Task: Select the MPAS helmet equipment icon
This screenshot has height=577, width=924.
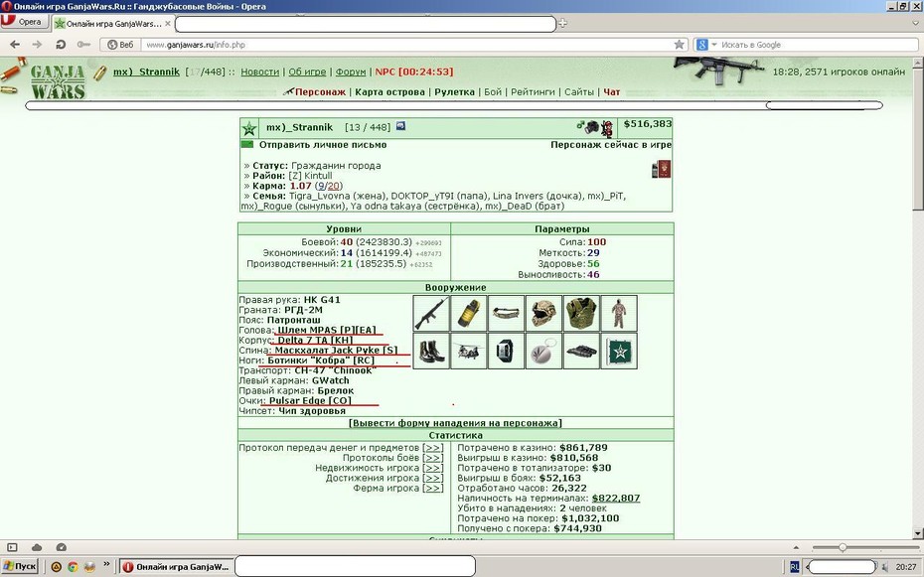Action: click(543, 313)
